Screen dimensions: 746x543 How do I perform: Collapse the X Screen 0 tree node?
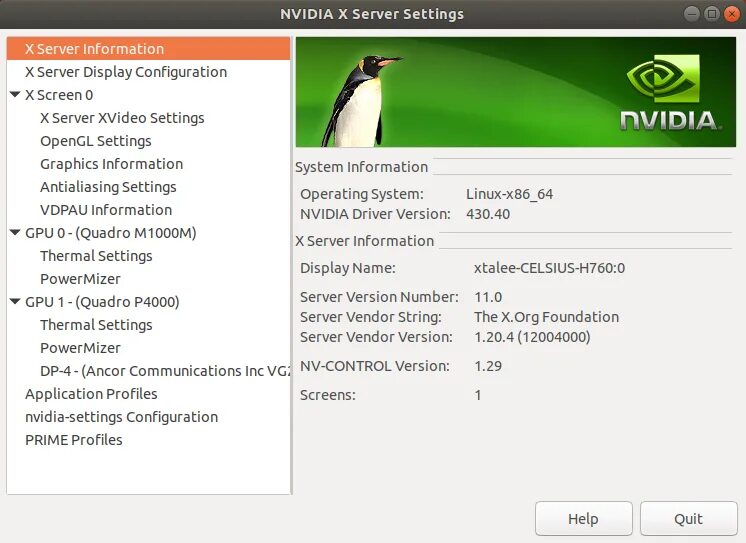15,95
